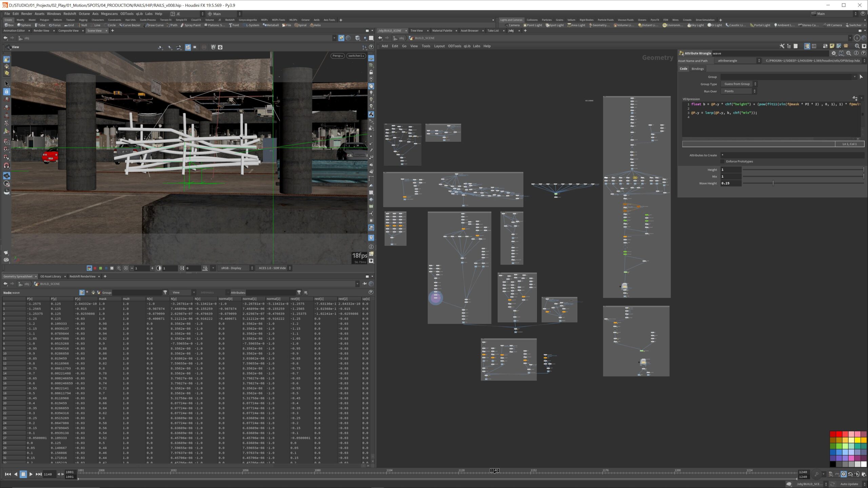Switch to the Bindings tab
Viewport: 868px width, 488px height.
(x=697, y=69)
